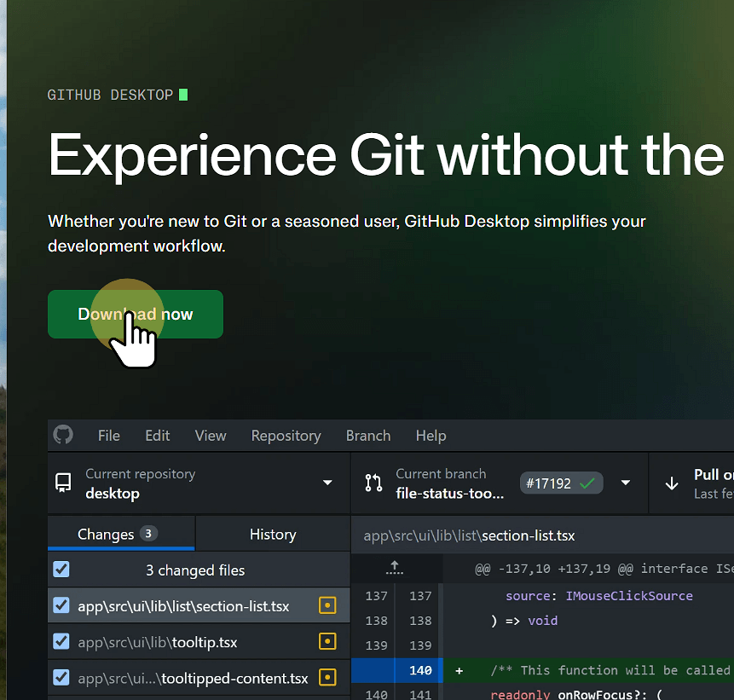Click the Download now button
Screen dimensions: 734x700
coord(135,314)
